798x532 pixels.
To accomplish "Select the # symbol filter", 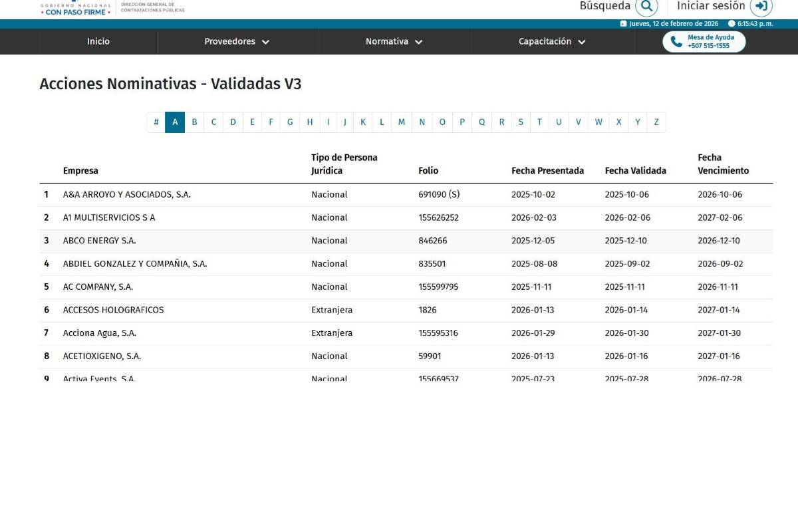I will 156,122.
